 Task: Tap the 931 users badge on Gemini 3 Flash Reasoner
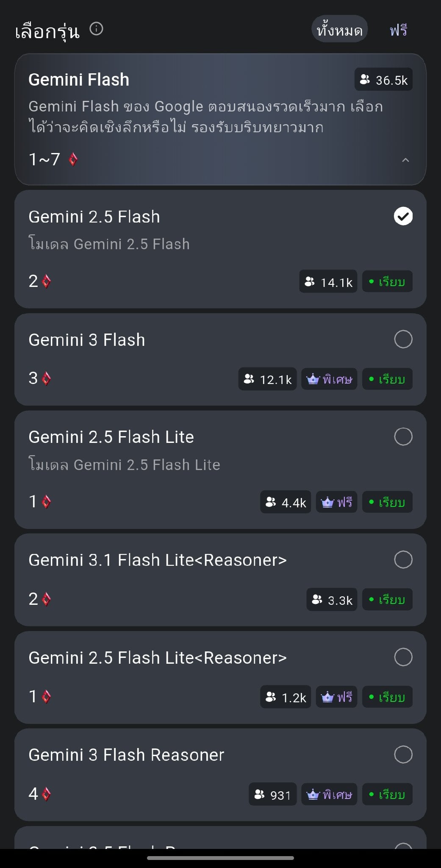tap(272, 795)
